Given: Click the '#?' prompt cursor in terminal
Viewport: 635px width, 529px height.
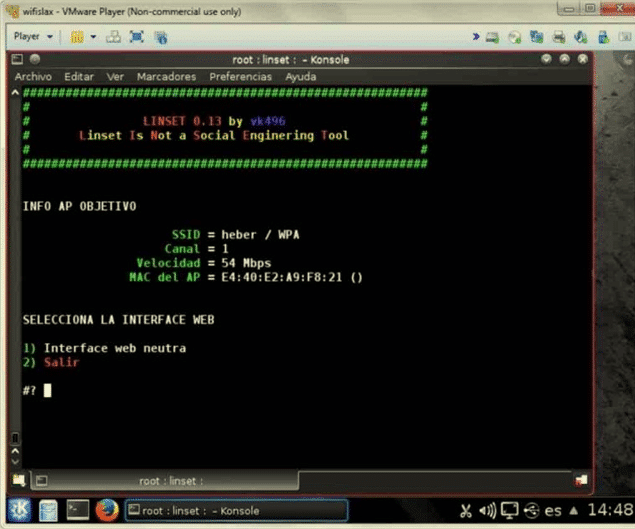Looking at the screenshot, I should click(x=47, y=390).
